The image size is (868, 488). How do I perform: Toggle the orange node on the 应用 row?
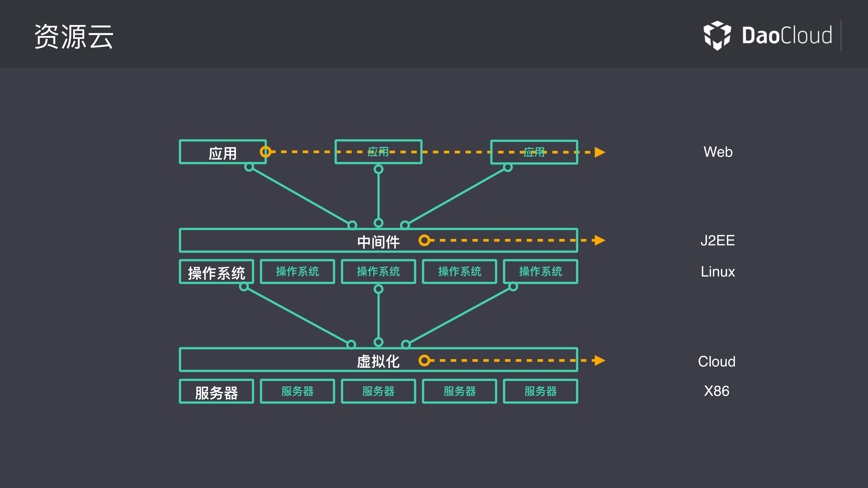(x=266, y=152)
